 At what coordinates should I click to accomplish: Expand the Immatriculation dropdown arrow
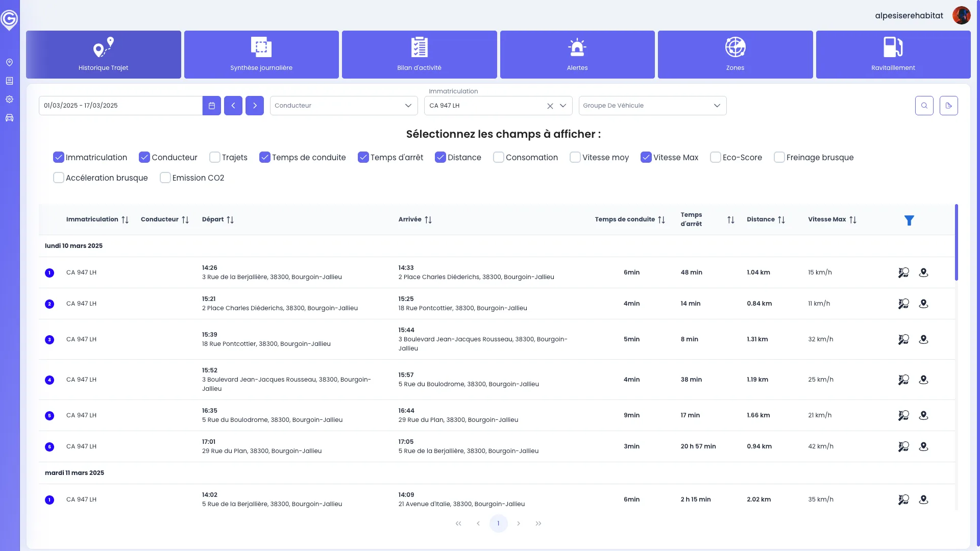(x=563, y=106)
